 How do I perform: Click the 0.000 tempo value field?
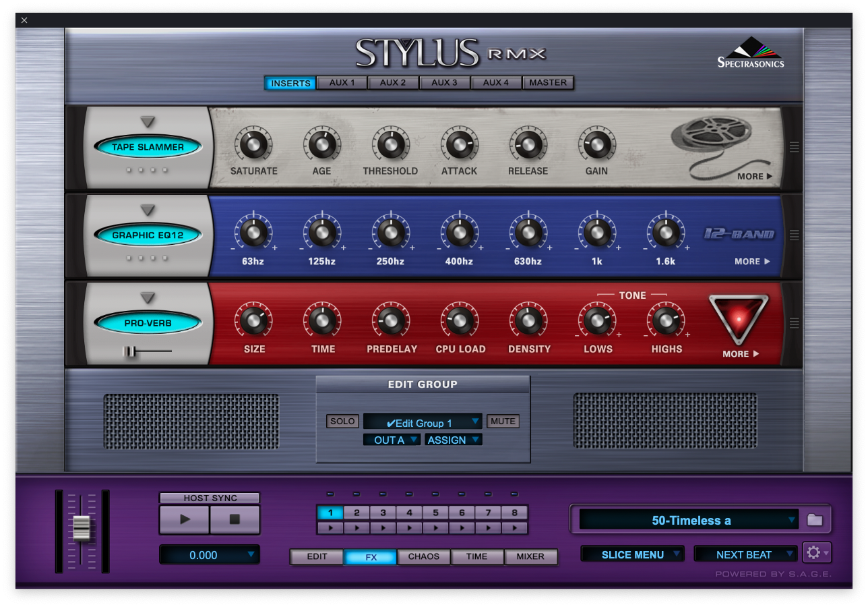point(210,555)
